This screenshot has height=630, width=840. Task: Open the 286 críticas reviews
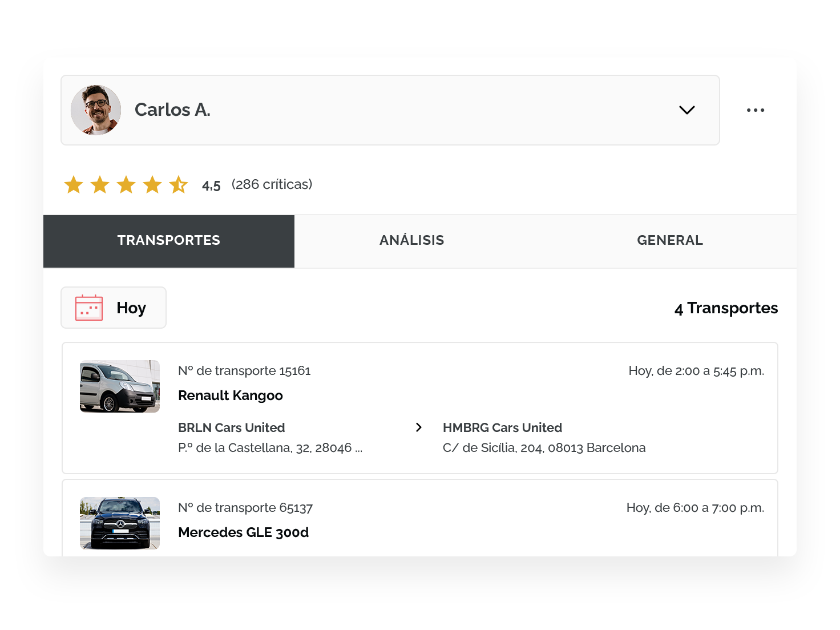coord(272,184)
